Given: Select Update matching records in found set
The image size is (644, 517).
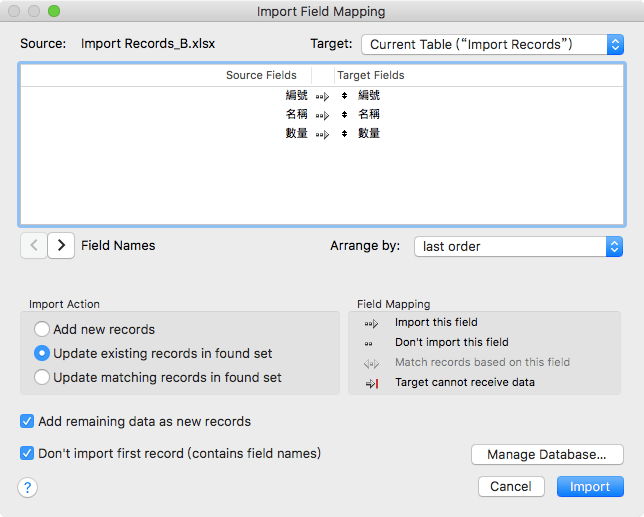Looking at the screenshot, I should click(x=42, y=377).
